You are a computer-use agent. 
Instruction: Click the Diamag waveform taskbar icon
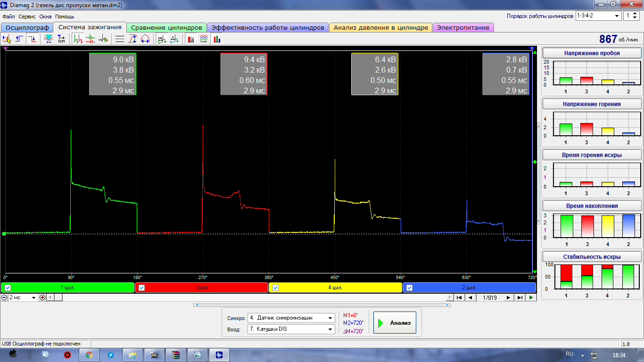tap(219, 355)
